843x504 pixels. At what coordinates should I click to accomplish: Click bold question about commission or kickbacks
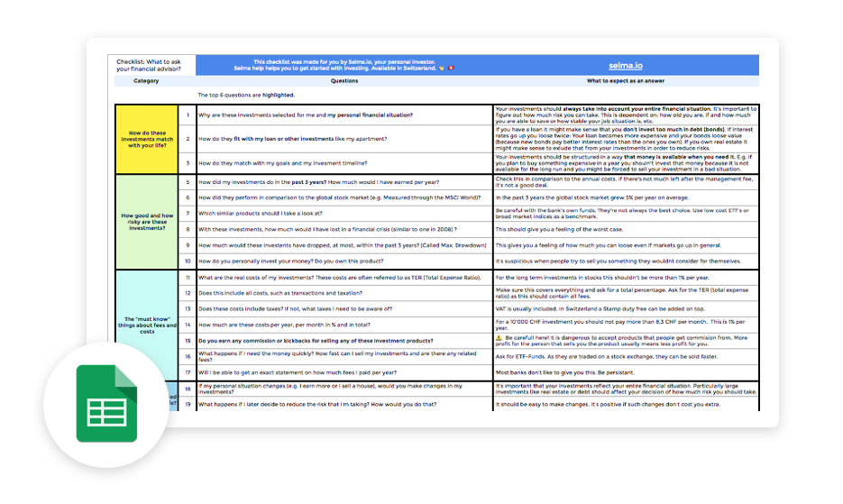[344, 341]
